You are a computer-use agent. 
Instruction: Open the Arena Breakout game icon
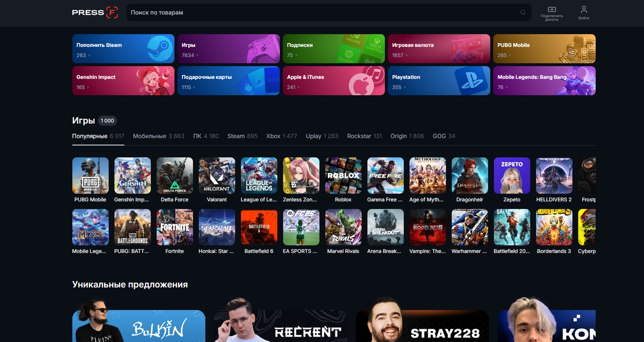[385, 227]
